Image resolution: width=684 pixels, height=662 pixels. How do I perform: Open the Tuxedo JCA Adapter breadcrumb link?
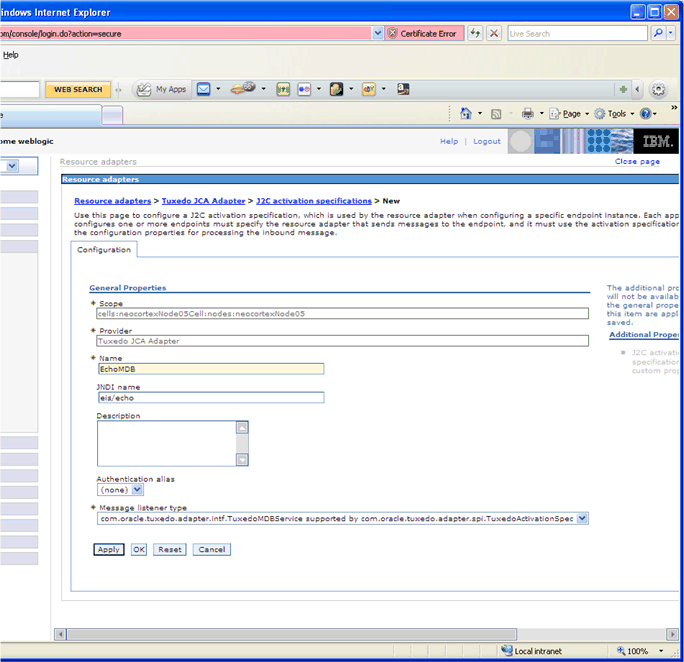point(203,201)
